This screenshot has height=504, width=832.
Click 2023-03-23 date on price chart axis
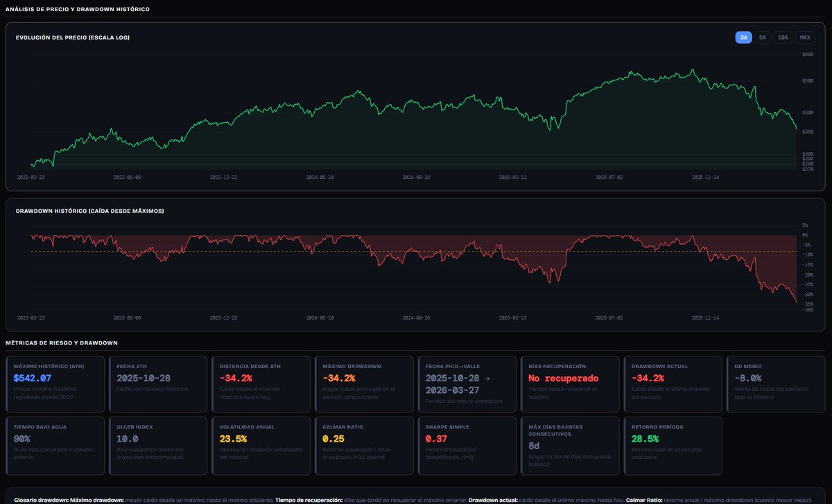pyautogui.click(x=31, y=177)
